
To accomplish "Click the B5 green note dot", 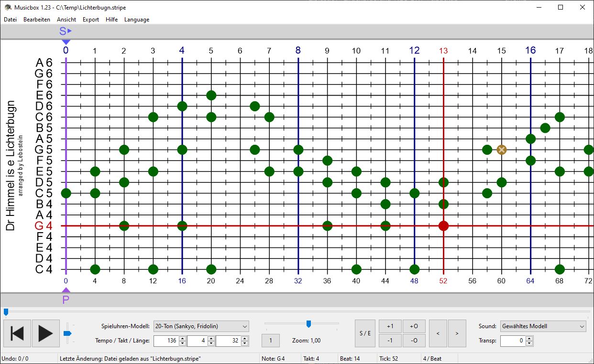I will pyautogui.click(x=545, y=128).
